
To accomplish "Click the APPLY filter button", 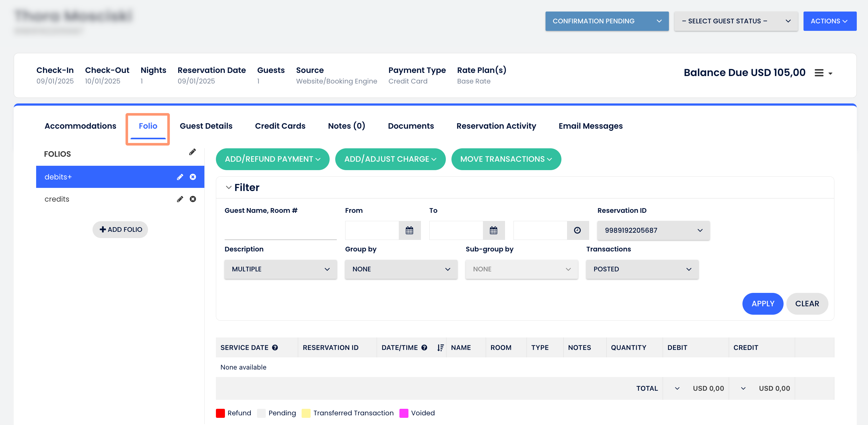I will [x=762, y=304].
